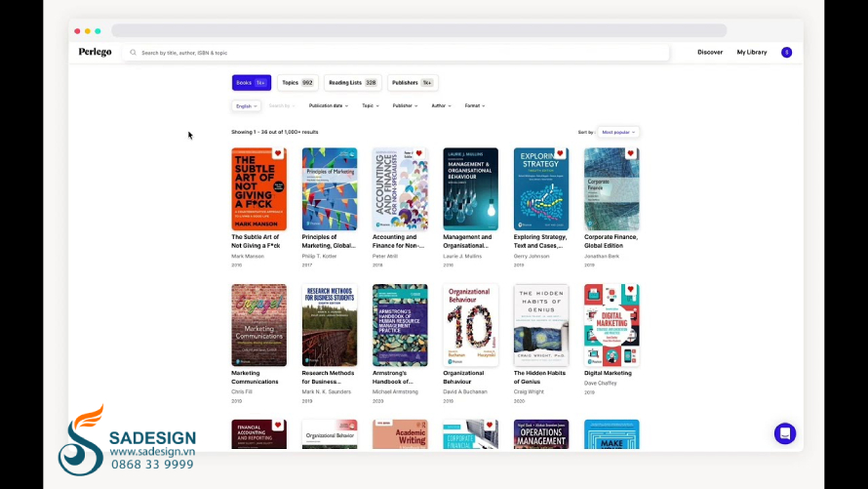Click title 'Management and Organisational...'
The image size is (868, 489).
tap(467, 241)
